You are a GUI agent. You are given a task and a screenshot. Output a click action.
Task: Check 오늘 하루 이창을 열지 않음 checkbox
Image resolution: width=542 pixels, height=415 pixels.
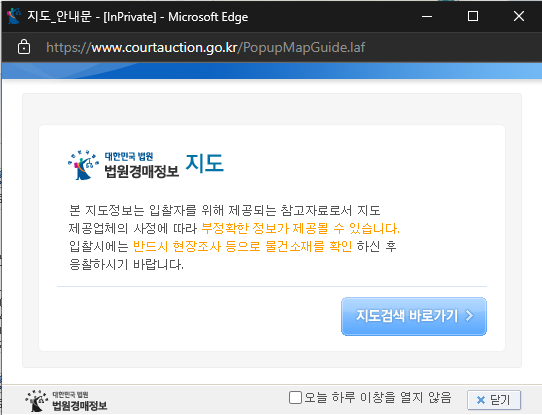[x=295, y=397]
